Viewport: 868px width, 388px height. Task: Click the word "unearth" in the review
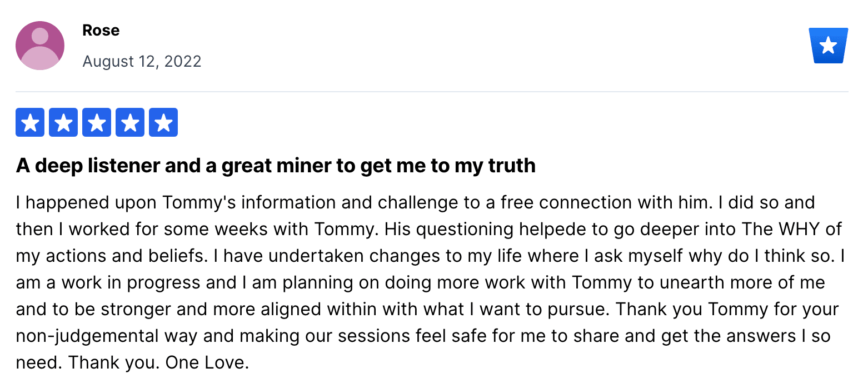tap(692, 282)
